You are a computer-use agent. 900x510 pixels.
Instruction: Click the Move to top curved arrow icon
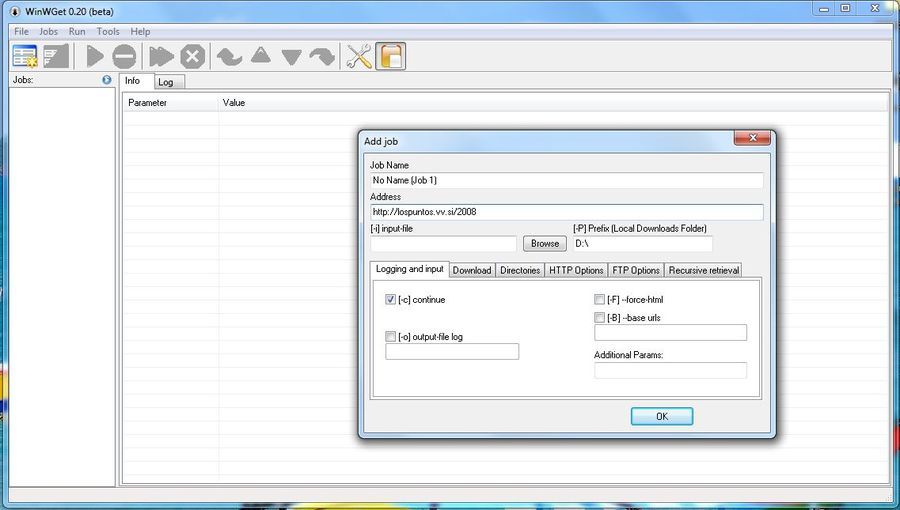coord(230,56)
